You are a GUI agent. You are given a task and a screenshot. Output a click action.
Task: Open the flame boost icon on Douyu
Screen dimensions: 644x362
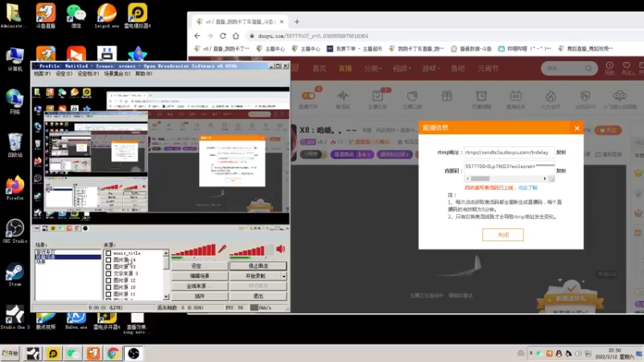pos(551,99)
